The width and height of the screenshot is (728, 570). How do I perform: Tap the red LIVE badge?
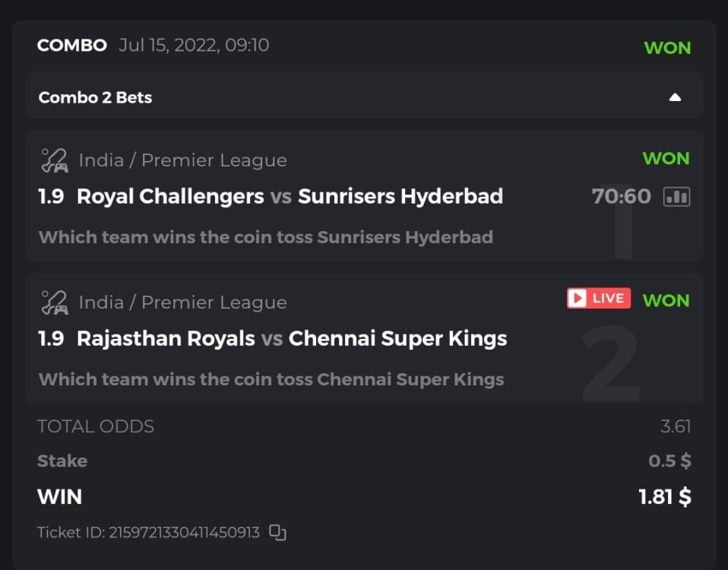[x=599, y=299]
